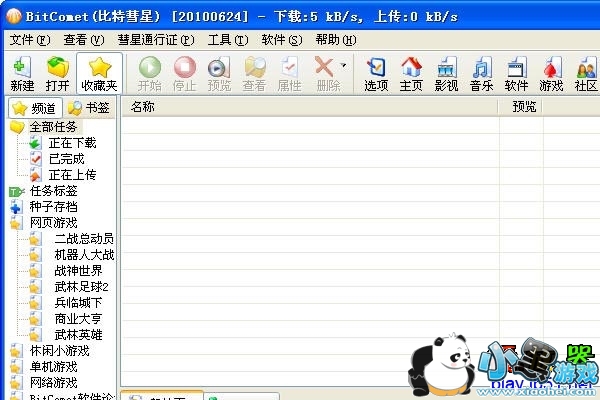Screen dimensions: 600x400
Task: Open the 软件(S) menu
Action: pos(282,40)
